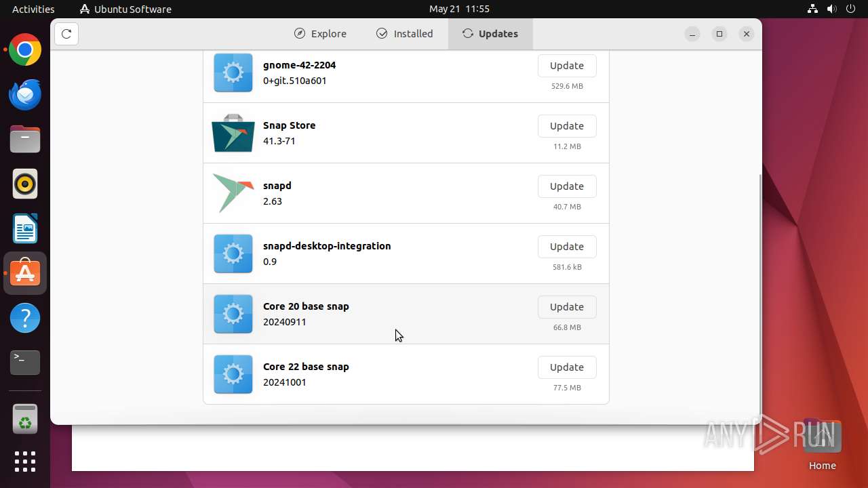Click the snapd package name
This screenshot has width=868, height=488.
click(x=277, y=186)
